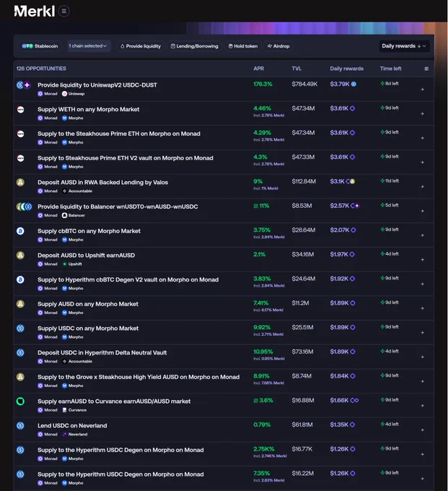Sort by APR column header
The width and height of the screenshot is (448, 491).
pos(259,69)
